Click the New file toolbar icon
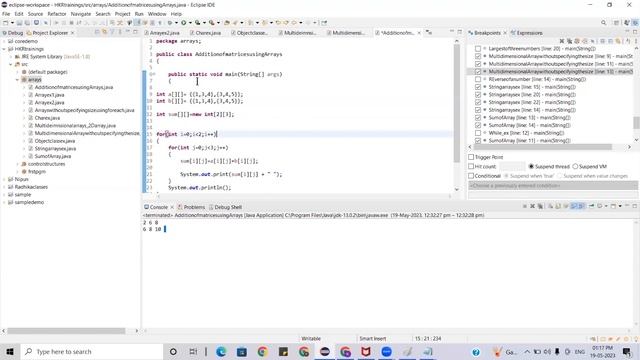Screen dimensions: 640x360 6,23
